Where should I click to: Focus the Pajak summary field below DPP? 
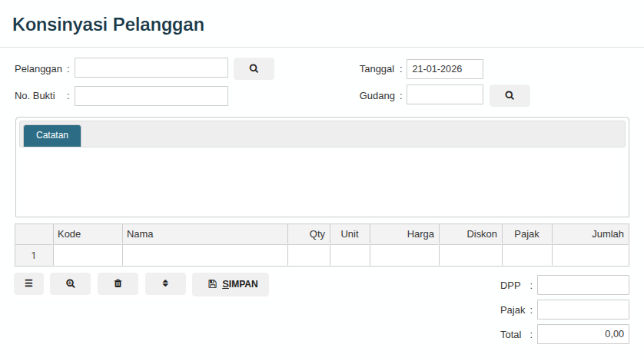click(x=583, y=310)
